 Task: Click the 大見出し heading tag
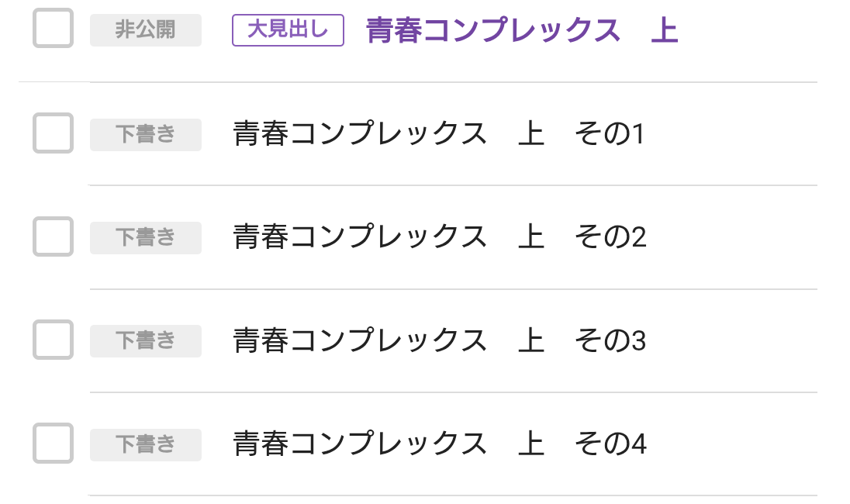[x=288, y=30]
